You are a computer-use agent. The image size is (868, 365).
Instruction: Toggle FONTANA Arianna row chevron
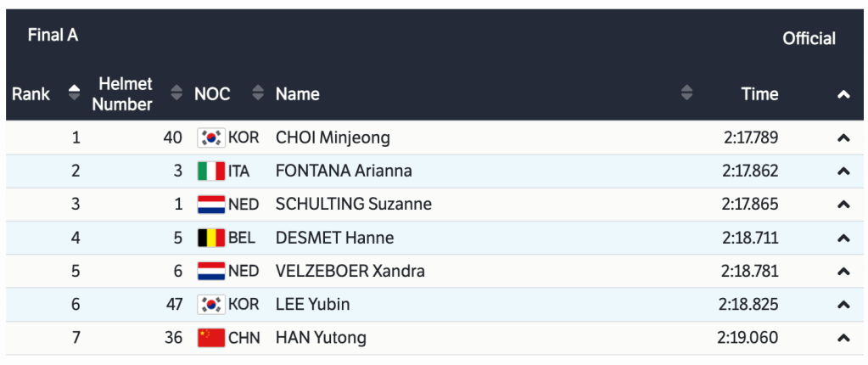point(843,171)
